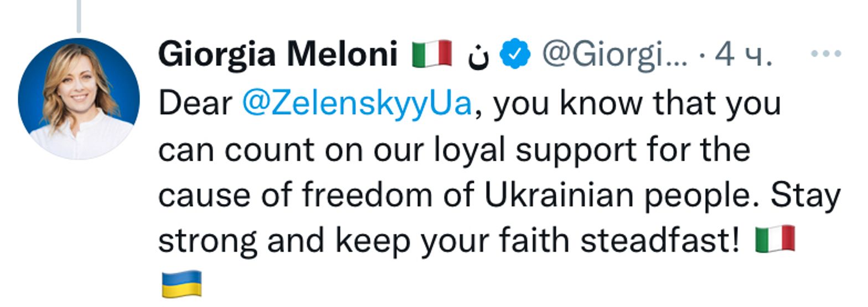Image resolution: width=868 pixels, height=307 pixels.
Task: Click the word "Dear" in the tweet
Action: pos(195,104)
